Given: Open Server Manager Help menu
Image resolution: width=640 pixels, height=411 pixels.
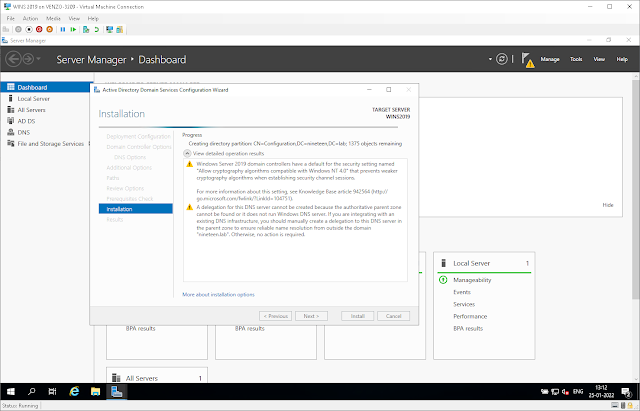Looking at the screenshot, I should tap(622, 59).
